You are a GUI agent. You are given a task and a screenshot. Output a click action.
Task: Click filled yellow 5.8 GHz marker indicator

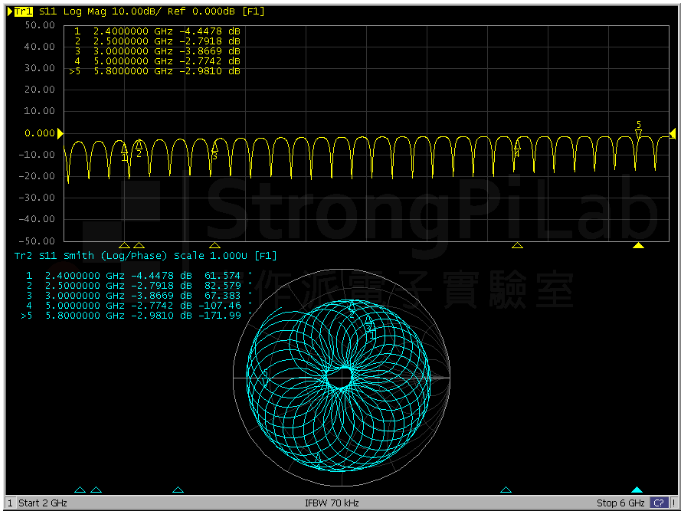[638, 245]
